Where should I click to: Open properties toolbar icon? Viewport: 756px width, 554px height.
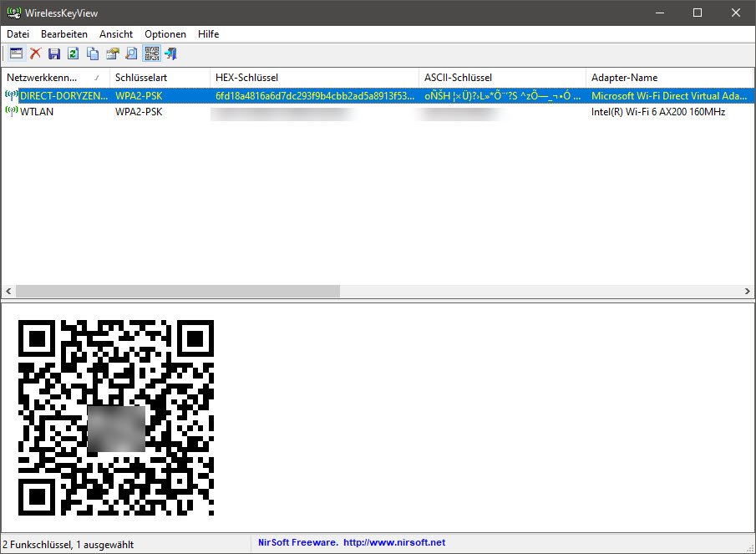(112, 53)
